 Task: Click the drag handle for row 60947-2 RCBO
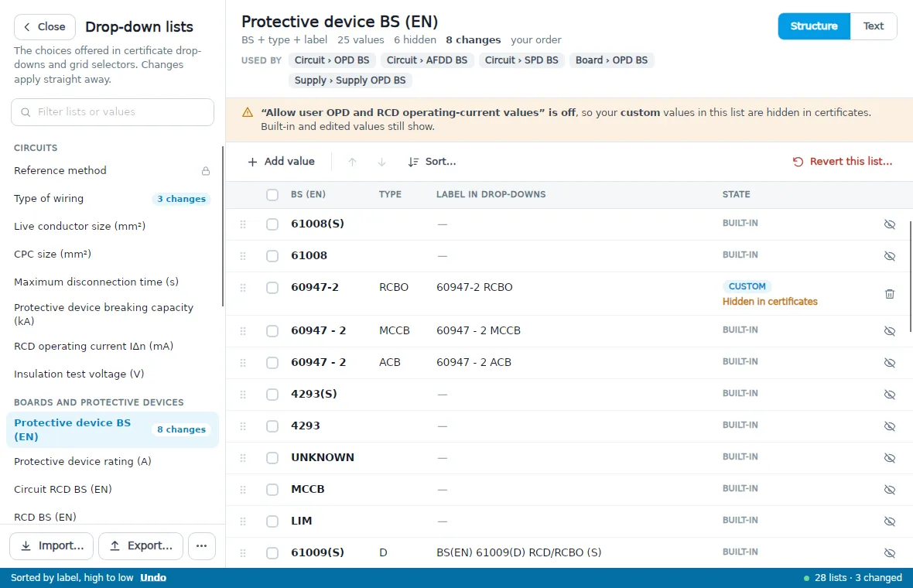pos(243,288)
